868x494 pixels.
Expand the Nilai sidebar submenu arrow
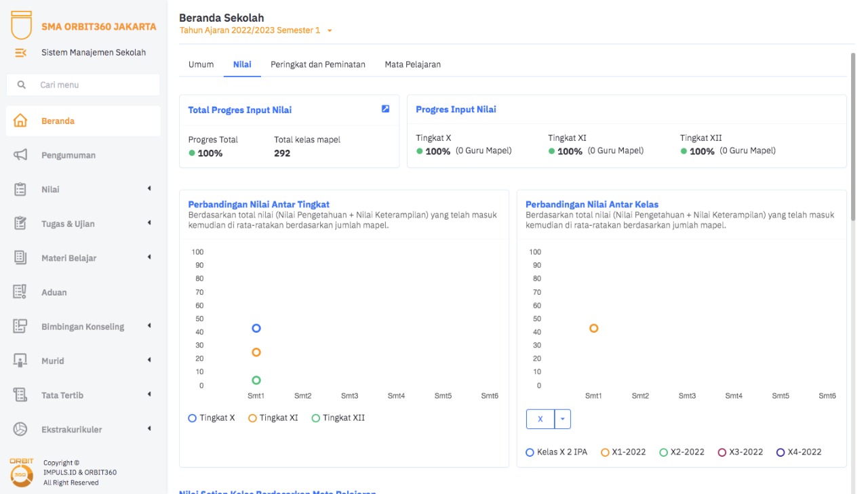pos(149,189)
